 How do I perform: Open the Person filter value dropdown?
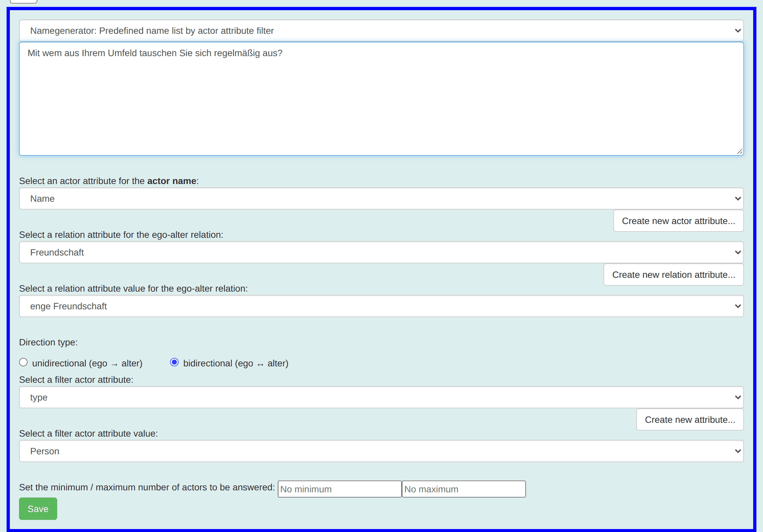point(381,451)
